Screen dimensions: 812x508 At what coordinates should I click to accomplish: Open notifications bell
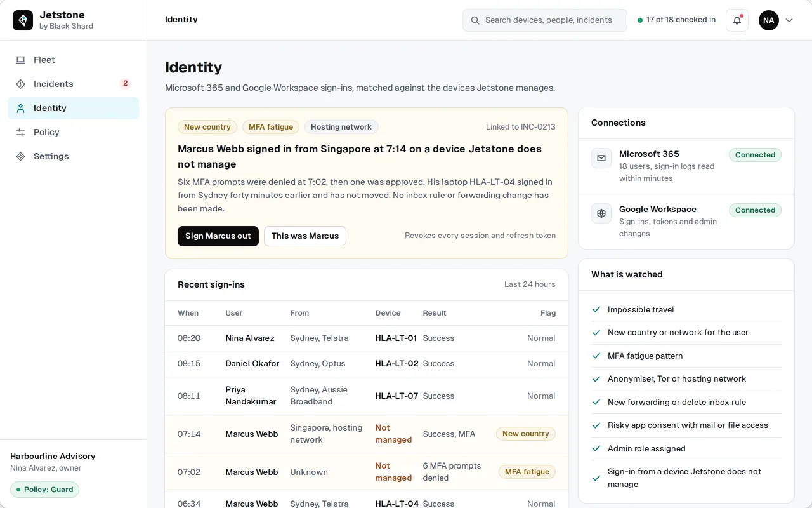click(737, 20)
